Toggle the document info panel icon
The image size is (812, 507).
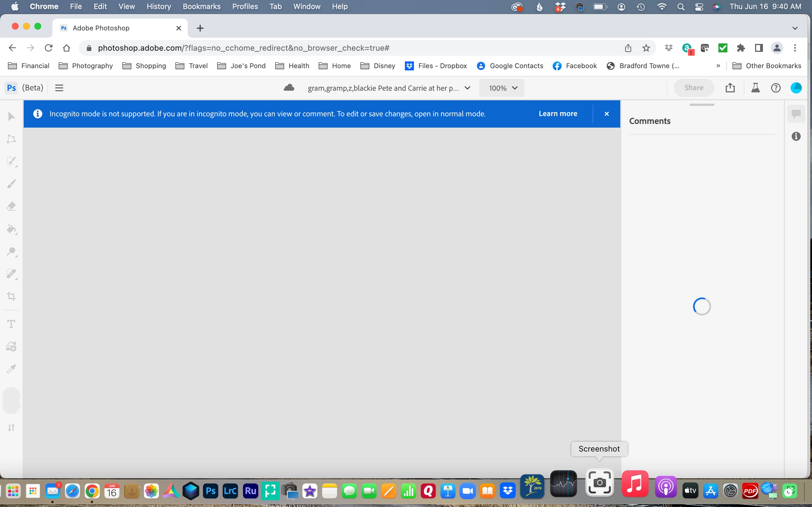click(796, 137)
